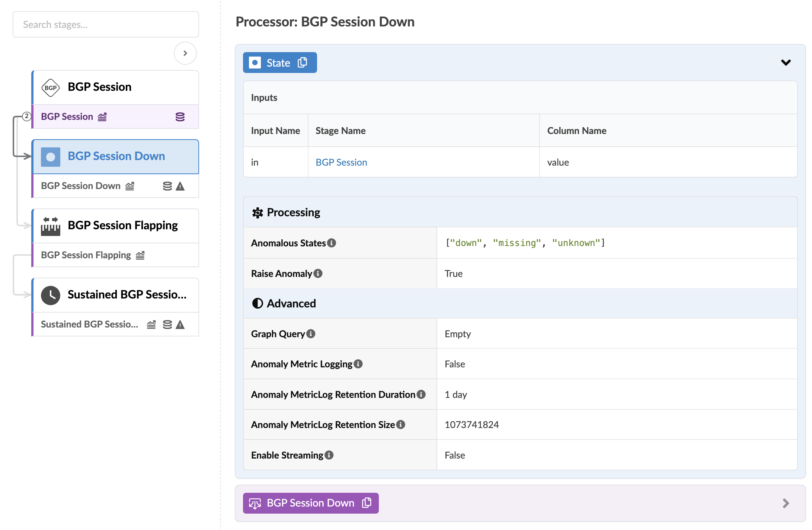This screenshot has width=812, height=530.
Task: Click Graph Query info icon
Action: pyautogui.click(x=311, y=334)
